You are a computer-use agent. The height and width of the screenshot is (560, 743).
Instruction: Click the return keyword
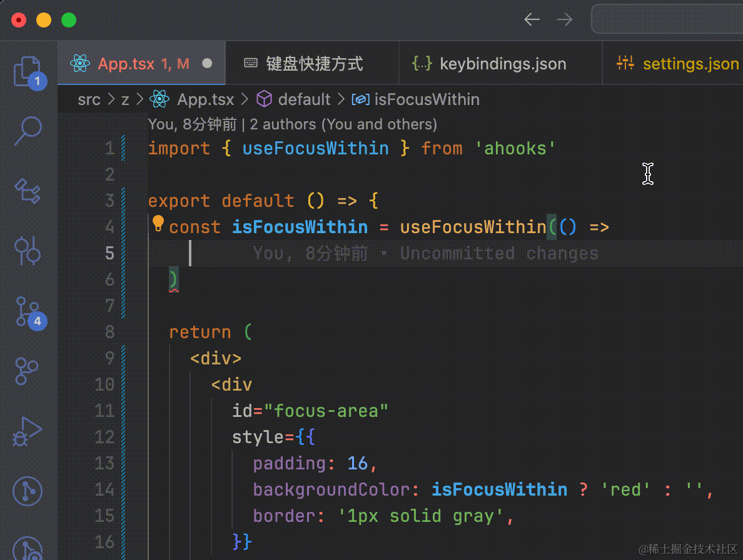(200, 332)
